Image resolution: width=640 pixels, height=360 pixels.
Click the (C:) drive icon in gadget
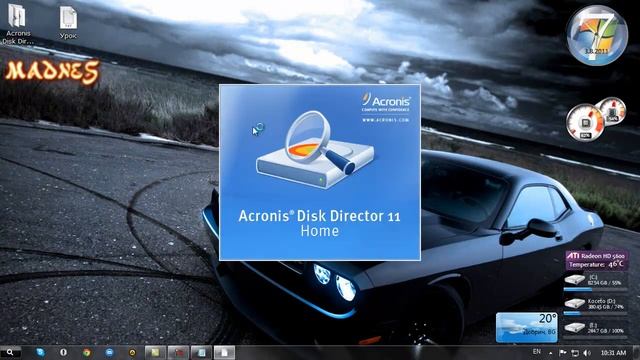pos(575,280)
